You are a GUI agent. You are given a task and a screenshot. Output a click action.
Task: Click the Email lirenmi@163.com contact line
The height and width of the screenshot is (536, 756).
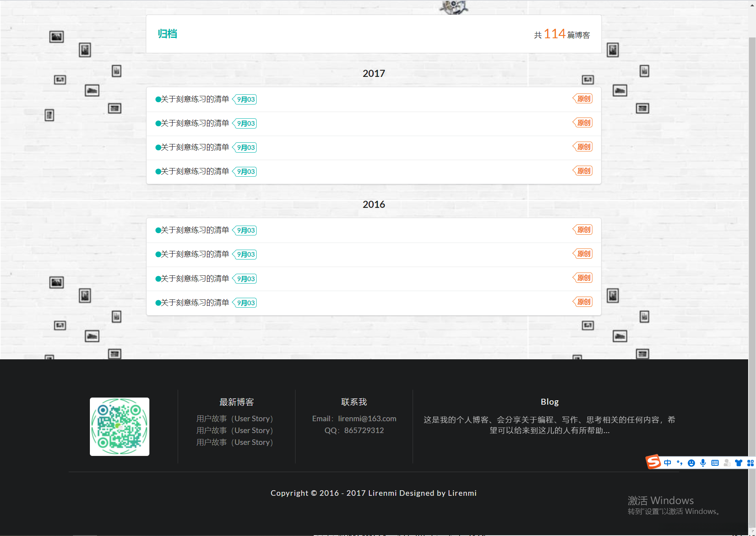click(354, 418)
